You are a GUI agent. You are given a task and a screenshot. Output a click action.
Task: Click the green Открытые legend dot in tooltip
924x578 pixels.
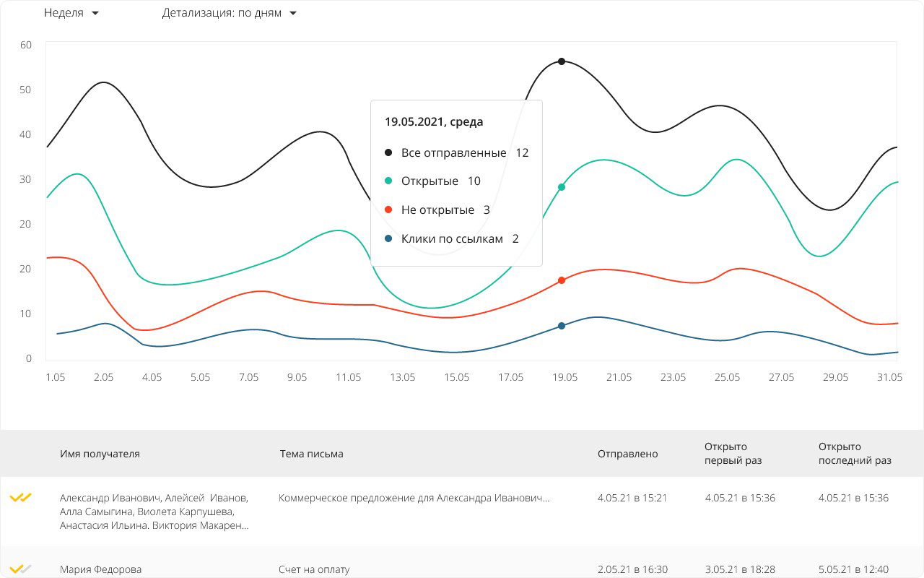[388, 181]
